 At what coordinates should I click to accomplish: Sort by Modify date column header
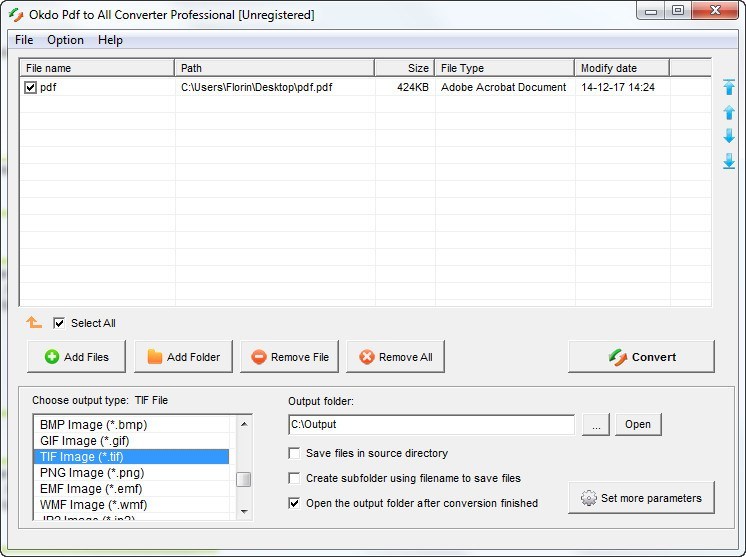(x=622, y=68)
